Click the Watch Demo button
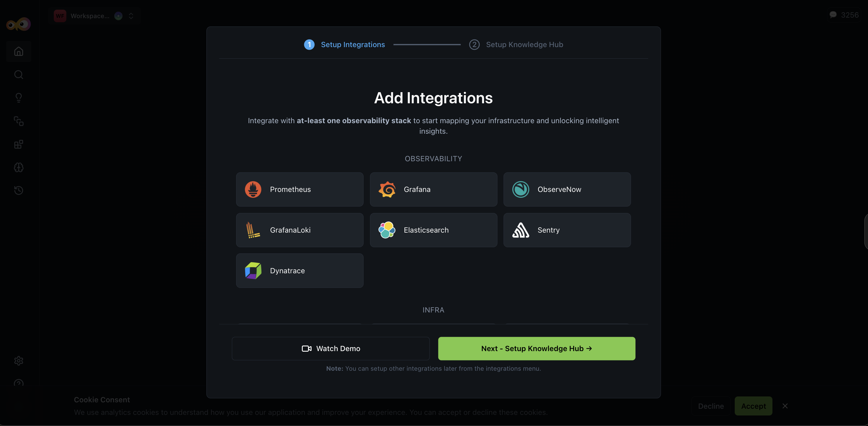 point(331,348)
